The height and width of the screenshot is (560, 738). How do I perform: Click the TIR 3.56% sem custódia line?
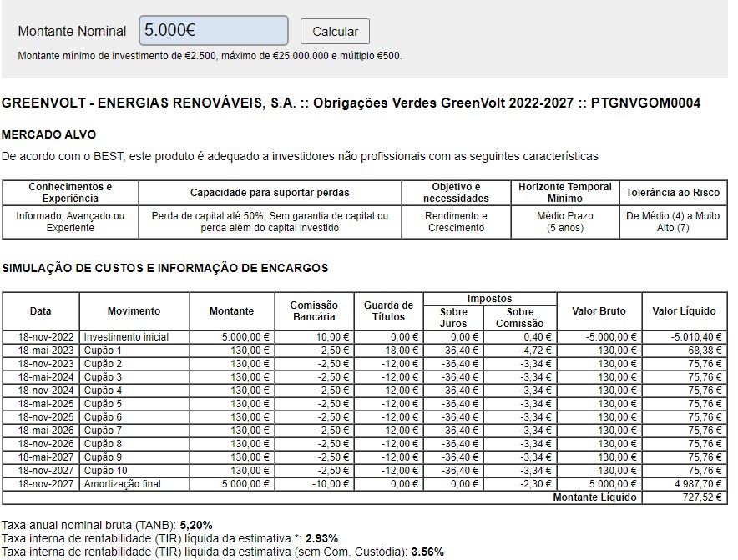223,552
